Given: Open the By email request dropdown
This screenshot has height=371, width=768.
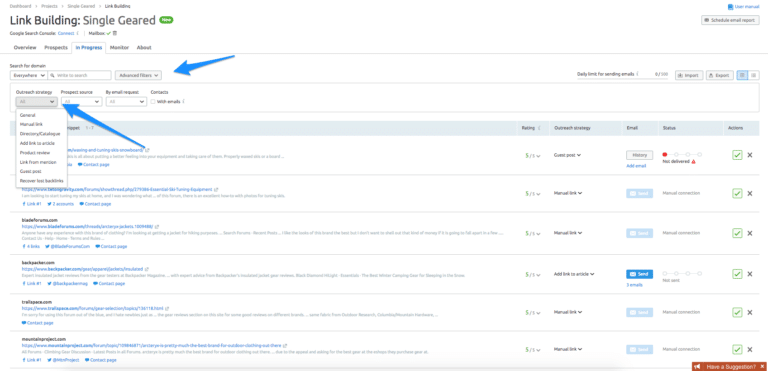Looking at the screenshot, I should (126, 101).
